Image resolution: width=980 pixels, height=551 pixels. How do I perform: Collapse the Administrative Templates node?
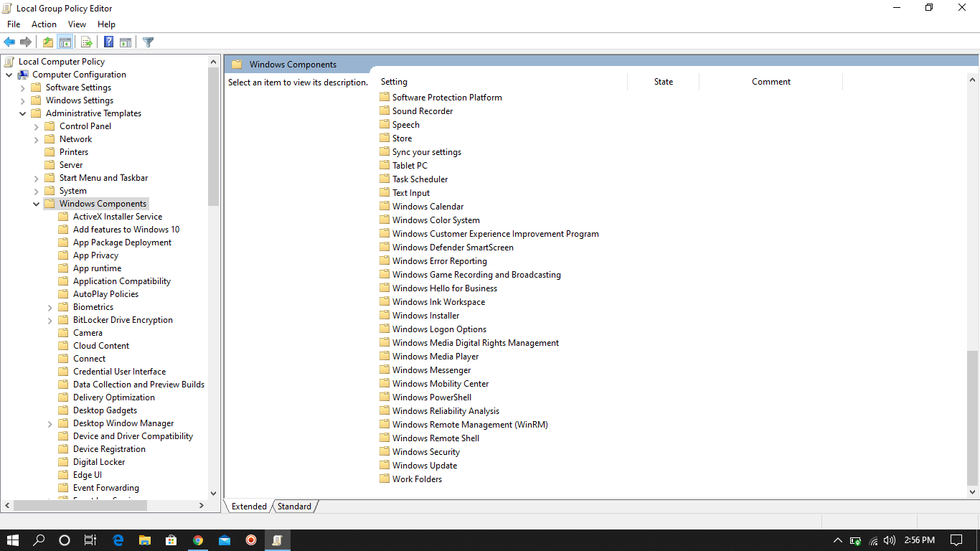(22, 113)
